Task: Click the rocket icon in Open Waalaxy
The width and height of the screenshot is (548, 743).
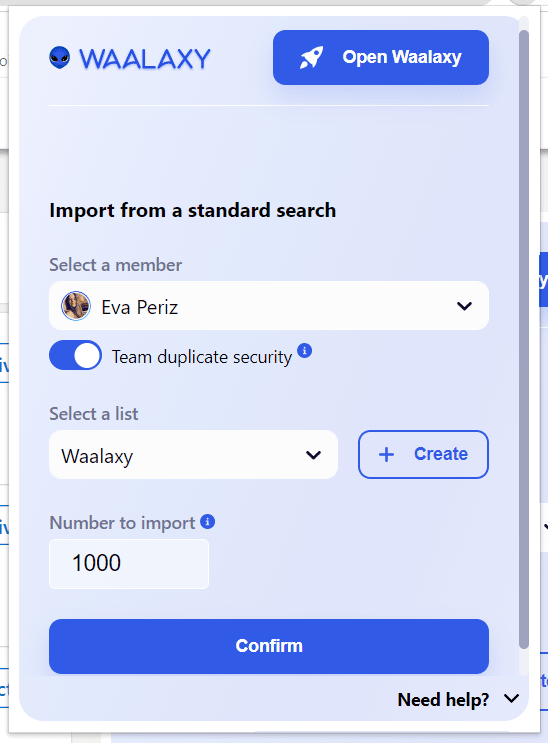Action: pyautogui.click(x=311, y=58)
